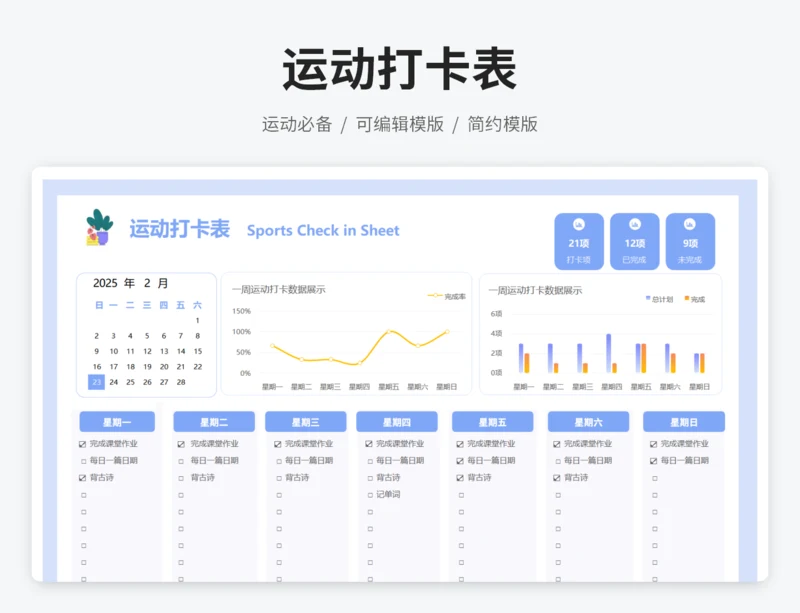
Task: Uncheck 每日一篇日期 under 星期五
Action: click(460, 461)
